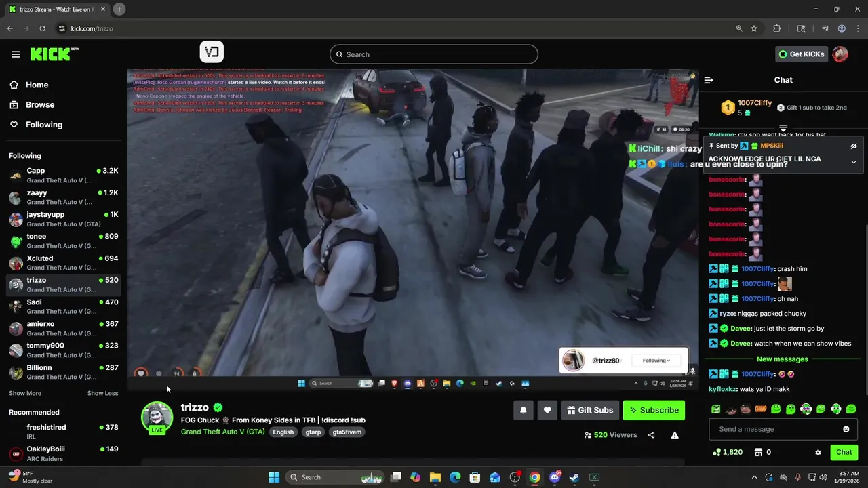Click the English tag
This screenshot has height=488, width=868.
(x=283, y=432)
